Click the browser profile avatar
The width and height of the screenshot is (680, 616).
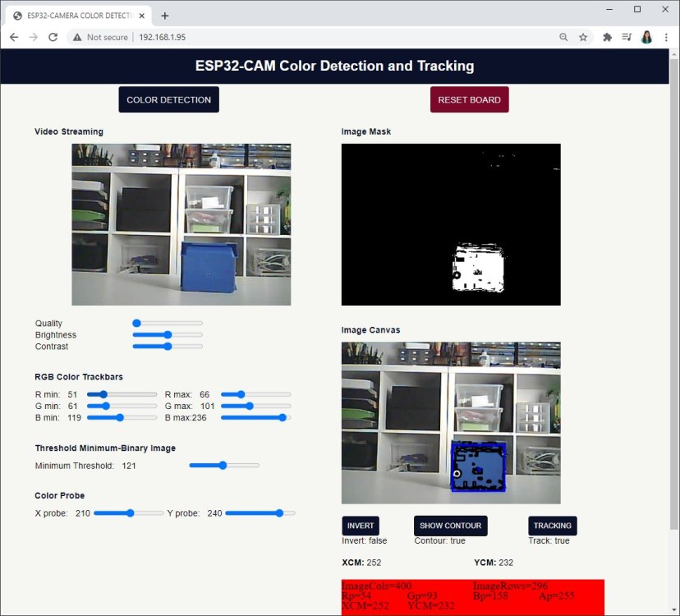646,37
